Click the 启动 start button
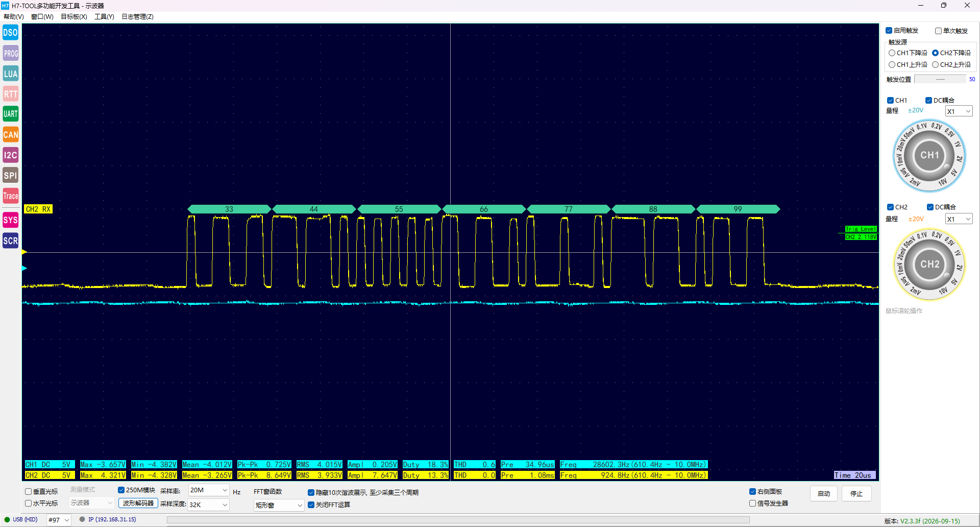 (x=824, y=494)
